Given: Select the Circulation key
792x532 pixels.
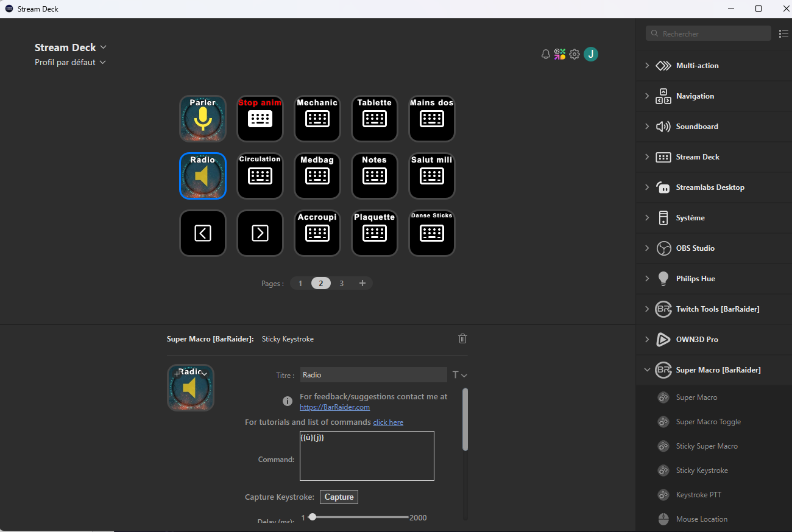Looking at the screenshot, I should tap(260, 176).
